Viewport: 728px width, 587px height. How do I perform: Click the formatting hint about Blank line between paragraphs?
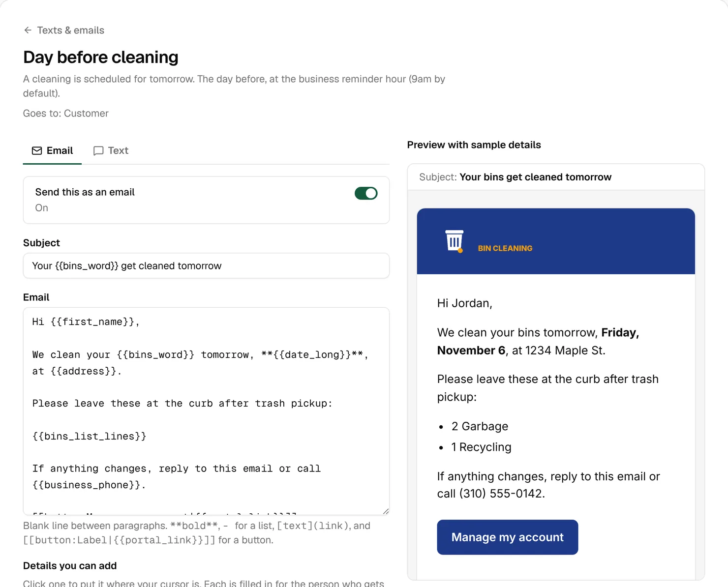coord(197,533)
